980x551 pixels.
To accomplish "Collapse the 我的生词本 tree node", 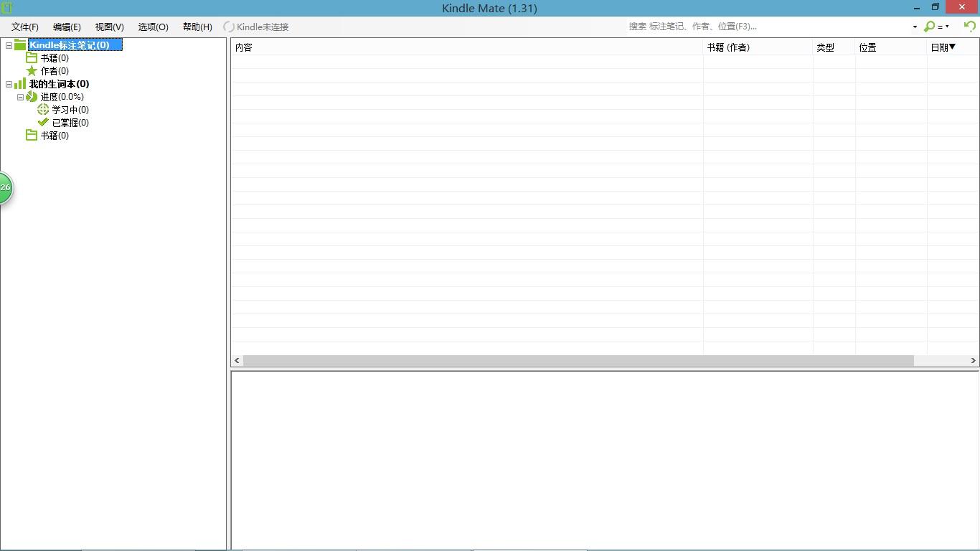I will [9, 84].
